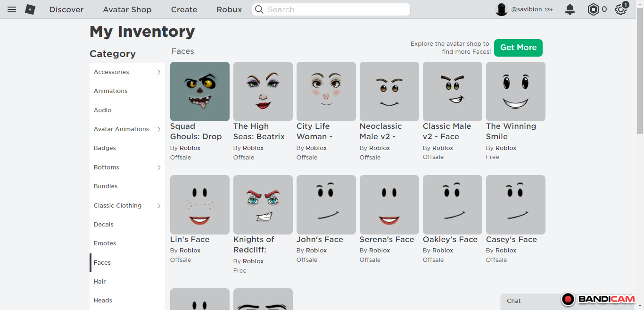Image resolution: width=644 pixels, height=310 pixels.
Task: Click into the Search input field
Action: [335, 9]
